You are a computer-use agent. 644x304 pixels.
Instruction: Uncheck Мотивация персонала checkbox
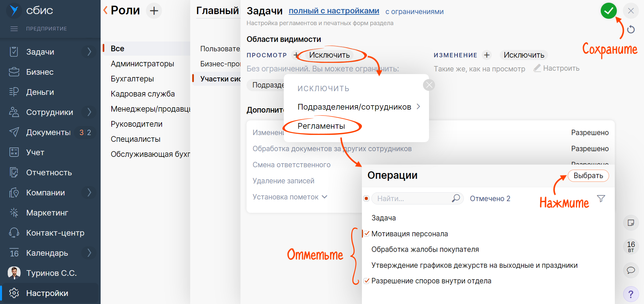[367, 234]
